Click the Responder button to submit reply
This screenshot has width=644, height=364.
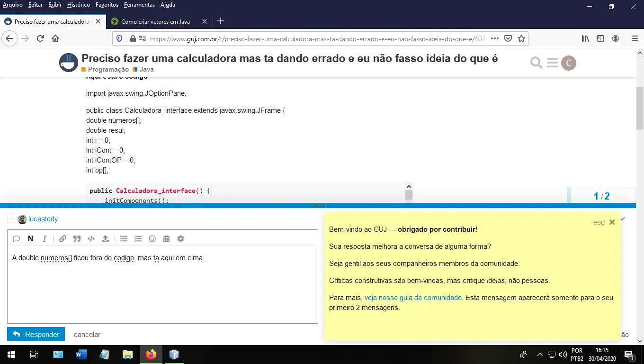tap(36, 335)
